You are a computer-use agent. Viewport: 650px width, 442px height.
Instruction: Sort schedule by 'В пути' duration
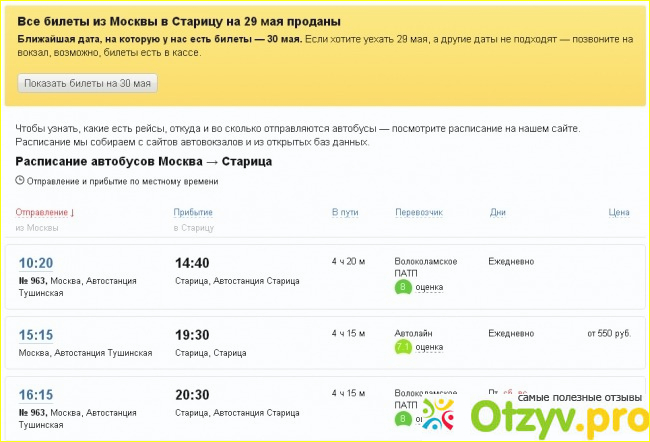click(344, 212)
